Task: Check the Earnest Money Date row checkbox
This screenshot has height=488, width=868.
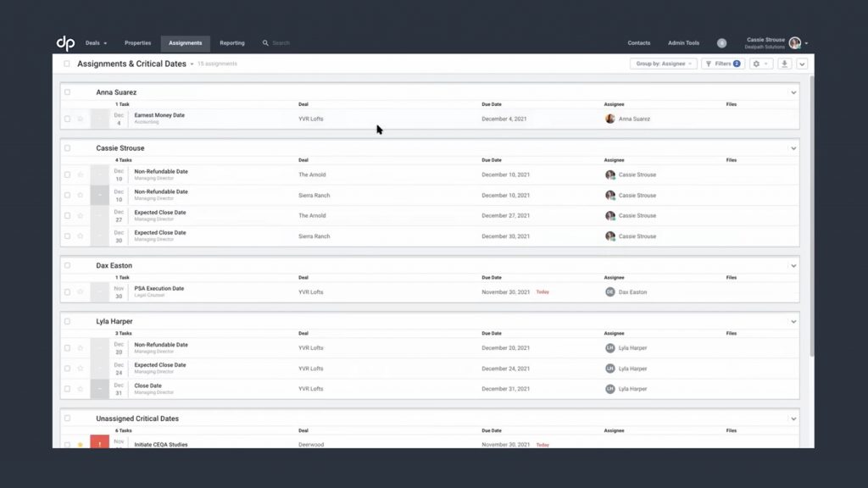Action: [x=68, y=119]
